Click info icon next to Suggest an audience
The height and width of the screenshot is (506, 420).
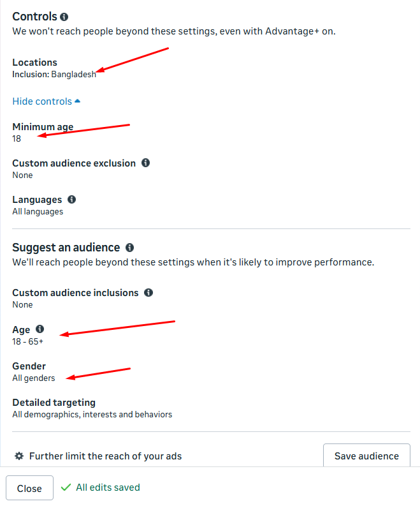[x=129, y=247]
